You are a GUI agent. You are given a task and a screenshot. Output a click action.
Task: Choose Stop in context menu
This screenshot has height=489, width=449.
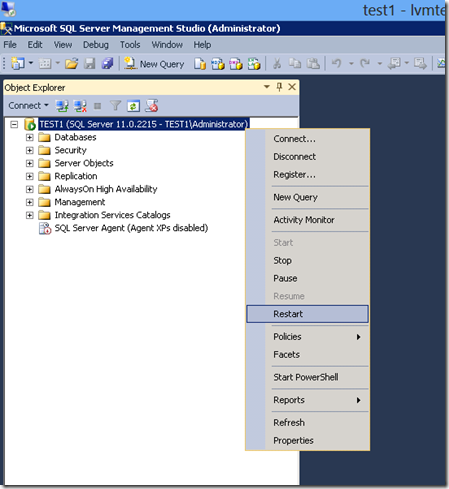pyautogui.click(x=307, y=261)
